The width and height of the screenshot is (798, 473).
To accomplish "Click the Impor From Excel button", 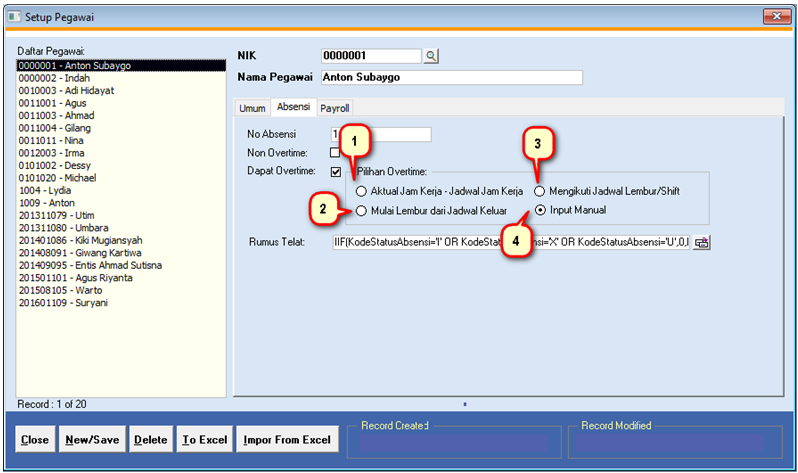I will click(287, 440).
